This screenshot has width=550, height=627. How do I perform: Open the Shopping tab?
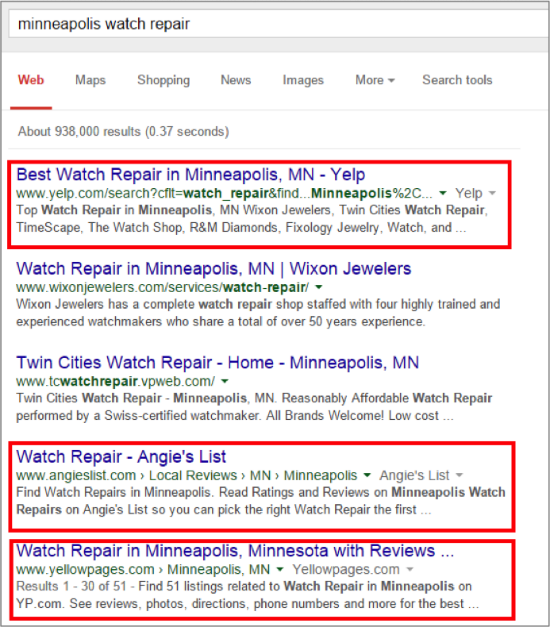tap(164, 80)
